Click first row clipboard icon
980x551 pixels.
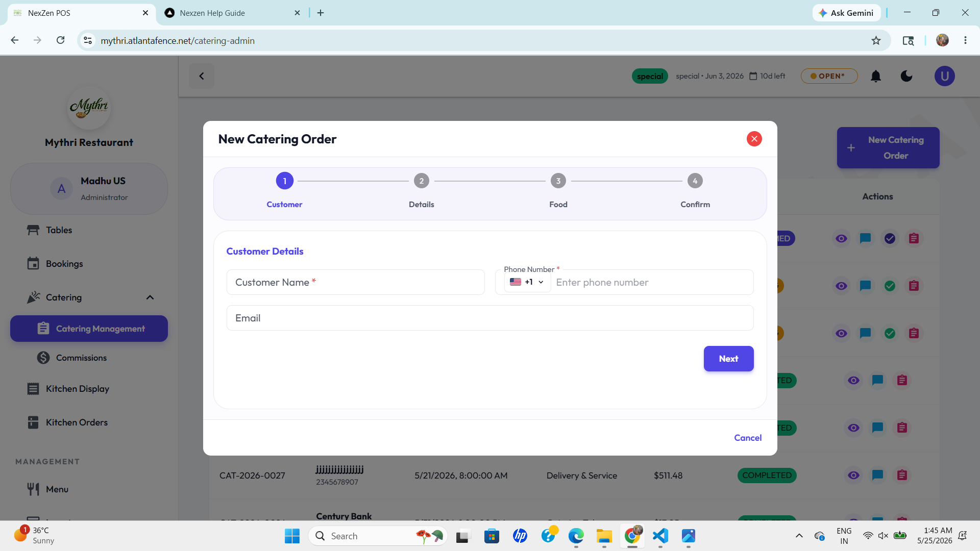click(x=914, y=238)
